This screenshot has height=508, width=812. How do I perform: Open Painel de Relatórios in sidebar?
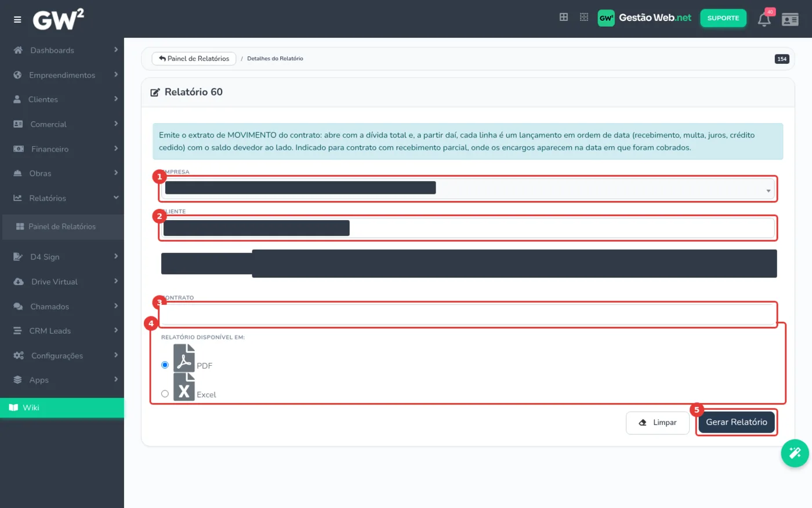point(62,226)
